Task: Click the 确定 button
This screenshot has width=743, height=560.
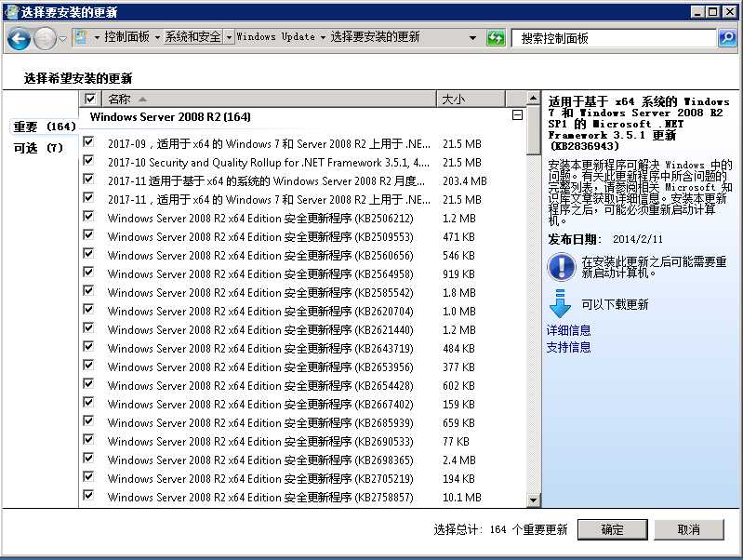Action: 612,529
